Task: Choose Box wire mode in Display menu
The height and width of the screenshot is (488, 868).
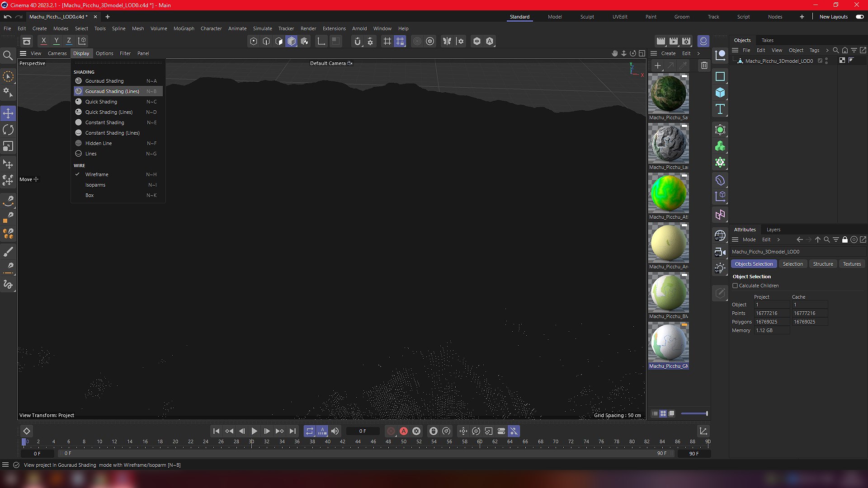Action: pos(118,195)
